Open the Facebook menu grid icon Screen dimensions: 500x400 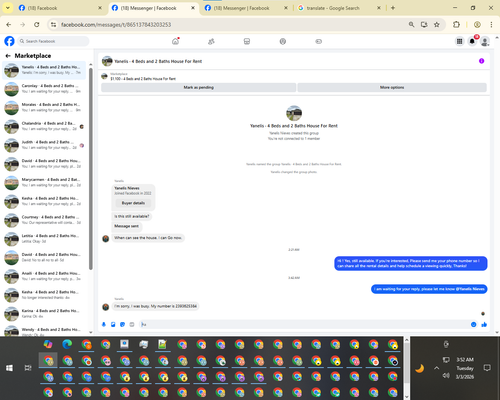pos(459,41)
